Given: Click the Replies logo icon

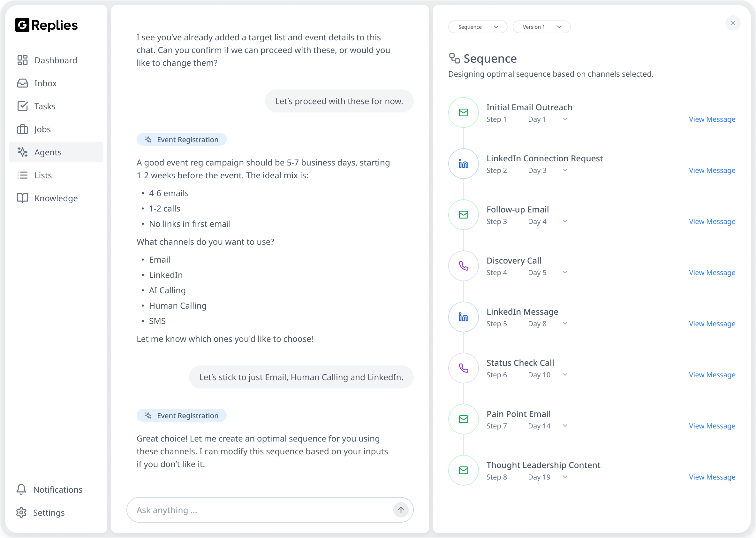Looking at the screenshot, I should pyautogui.click(x=22, y=25).
